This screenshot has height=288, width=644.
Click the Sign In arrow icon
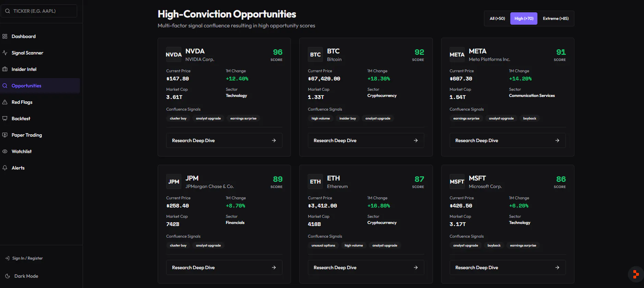tap(7, 258)
